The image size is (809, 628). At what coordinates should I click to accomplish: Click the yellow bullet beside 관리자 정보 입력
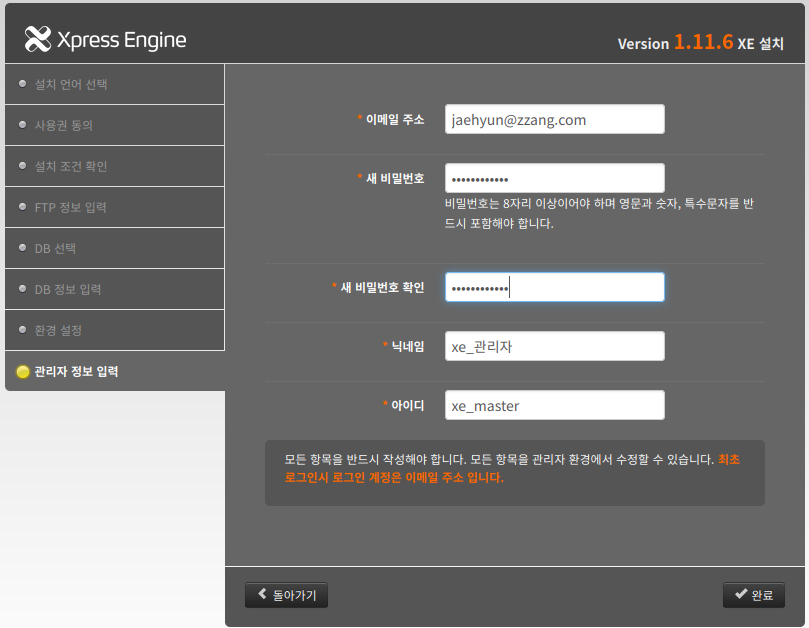(x=23, y=372)
